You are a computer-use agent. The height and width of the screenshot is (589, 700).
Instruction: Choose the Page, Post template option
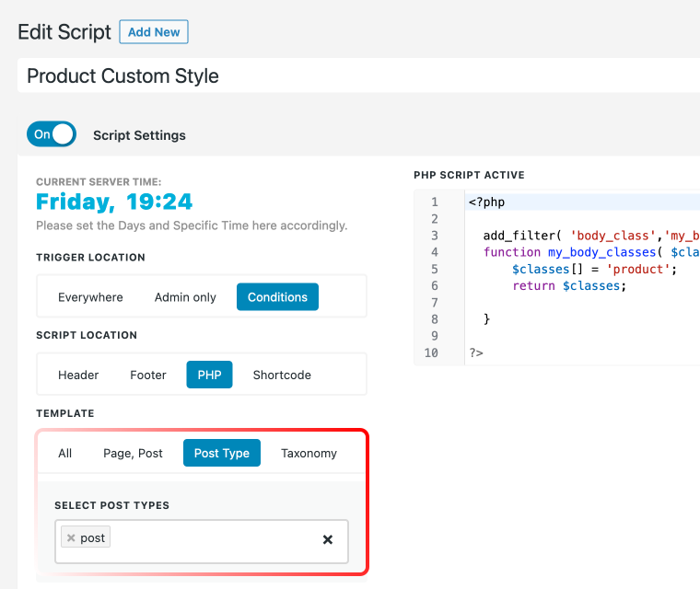[x=133, y=454]
